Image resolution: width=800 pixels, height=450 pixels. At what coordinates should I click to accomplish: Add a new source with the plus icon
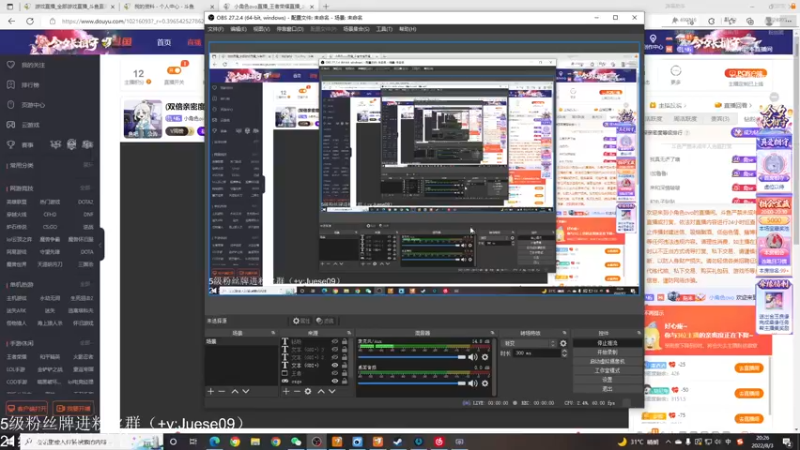pos(286,391)
